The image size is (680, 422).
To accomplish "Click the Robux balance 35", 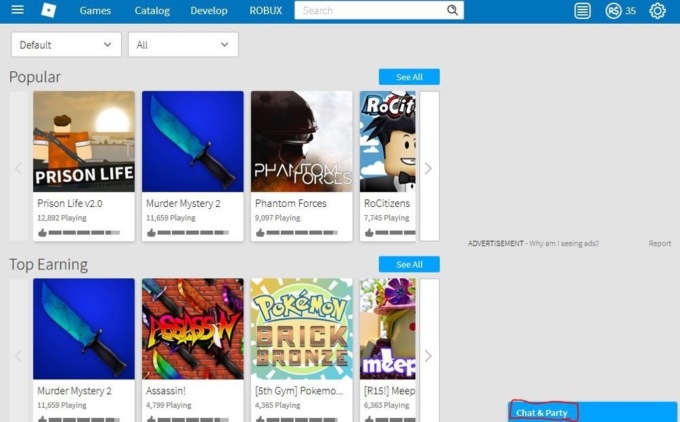I will click(x=630, y=11).
